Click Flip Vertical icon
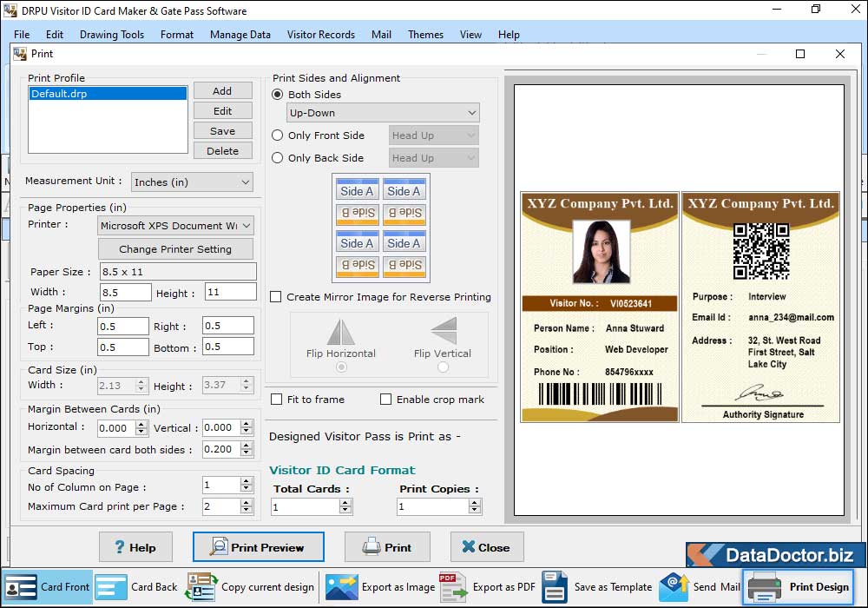Viewport: 868px width, 608px height. 444,331
